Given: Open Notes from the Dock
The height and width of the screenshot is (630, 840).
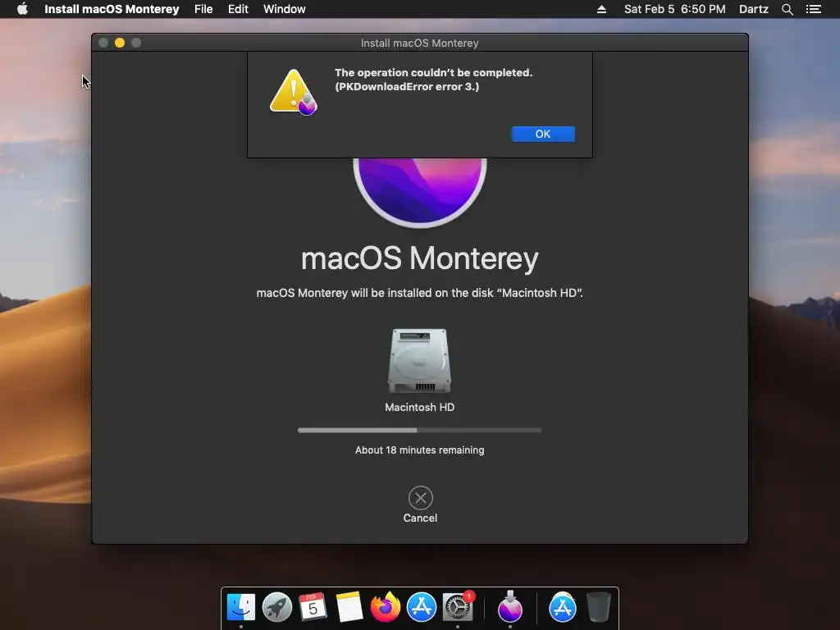Looking at the screenshot, I should [349, 607].
